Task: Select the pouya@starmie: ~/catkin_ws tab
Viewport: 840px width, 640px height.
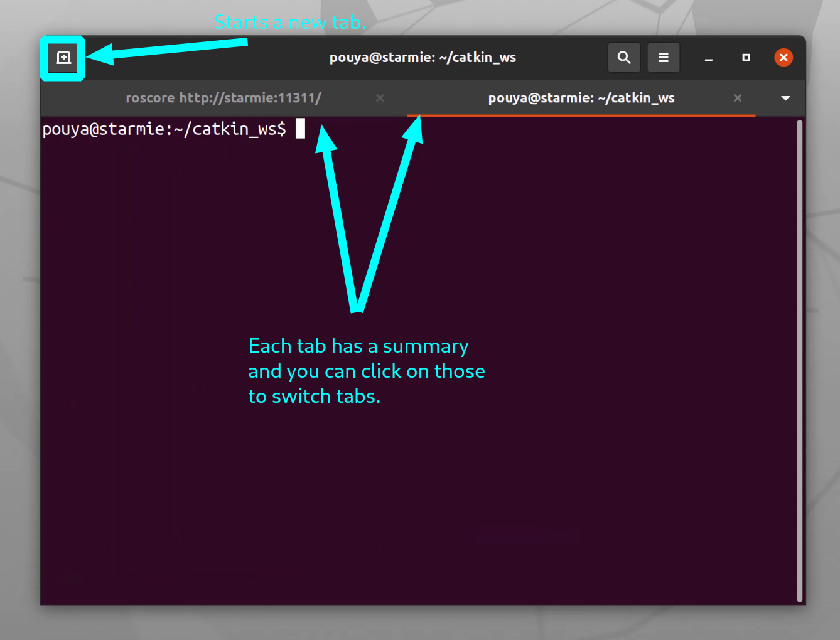Action: (x=581, y=98)
